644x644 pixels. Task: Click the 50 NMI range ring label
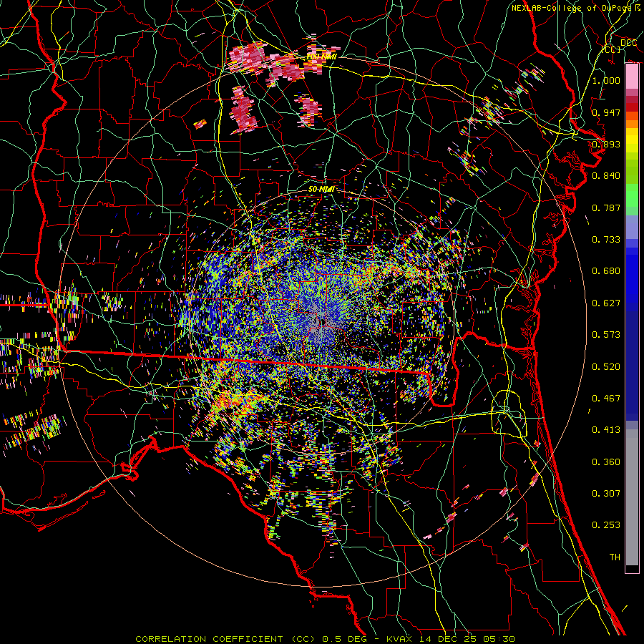coord(321,190)
